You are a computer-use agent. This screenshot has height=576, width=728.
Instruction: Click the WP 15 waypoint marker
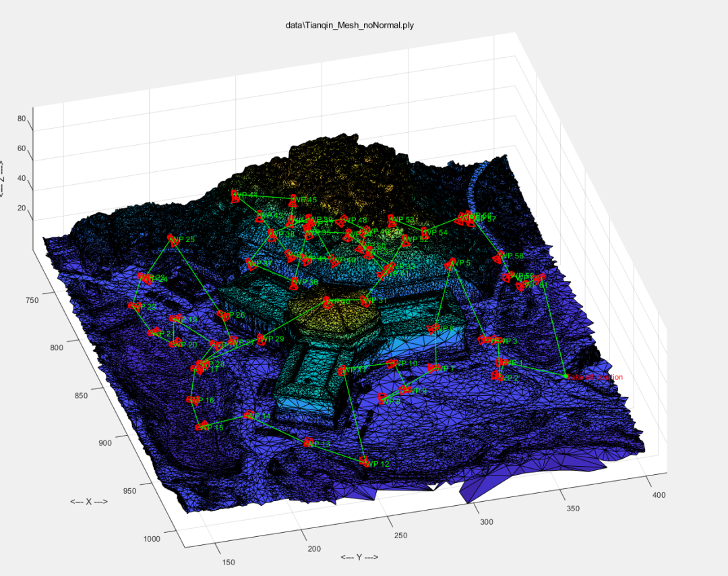(202, 426)
